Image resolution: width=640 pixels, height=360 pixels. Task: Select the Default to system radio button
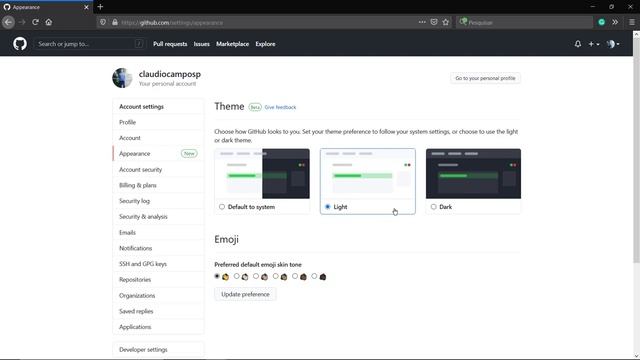(x=222, y=207)
